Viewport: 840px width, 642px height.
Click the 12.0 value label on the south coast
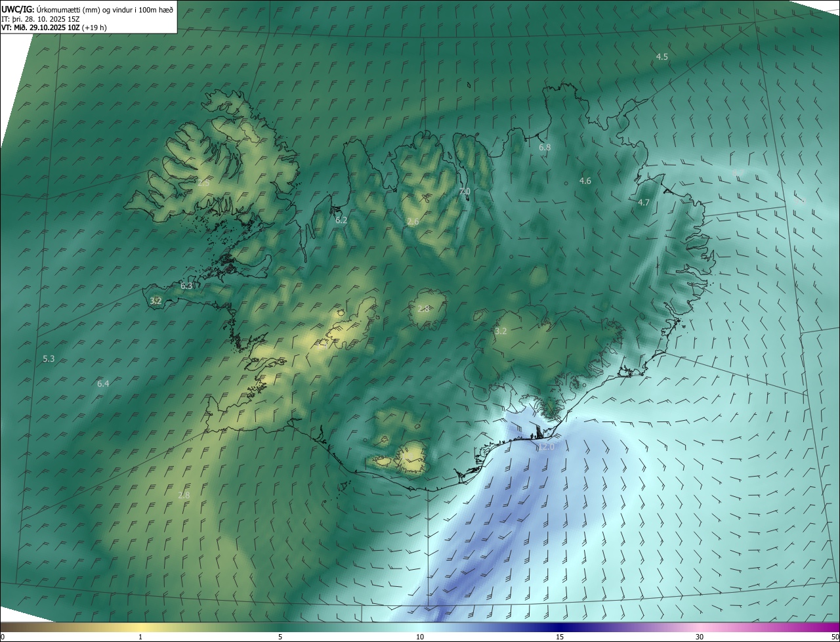(546, 446)
